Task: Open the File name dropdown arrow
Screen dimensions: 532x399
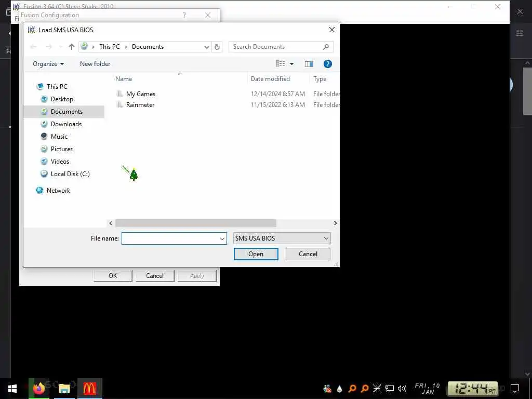Action: [x=222, y=238]
